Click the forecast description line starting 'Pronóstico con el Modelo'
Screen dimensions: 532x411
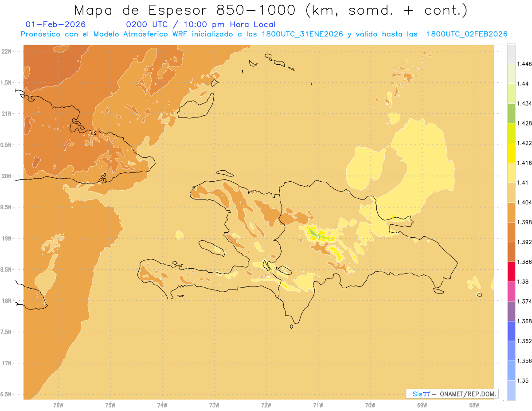pyautogui.click(x=264, y=34)
